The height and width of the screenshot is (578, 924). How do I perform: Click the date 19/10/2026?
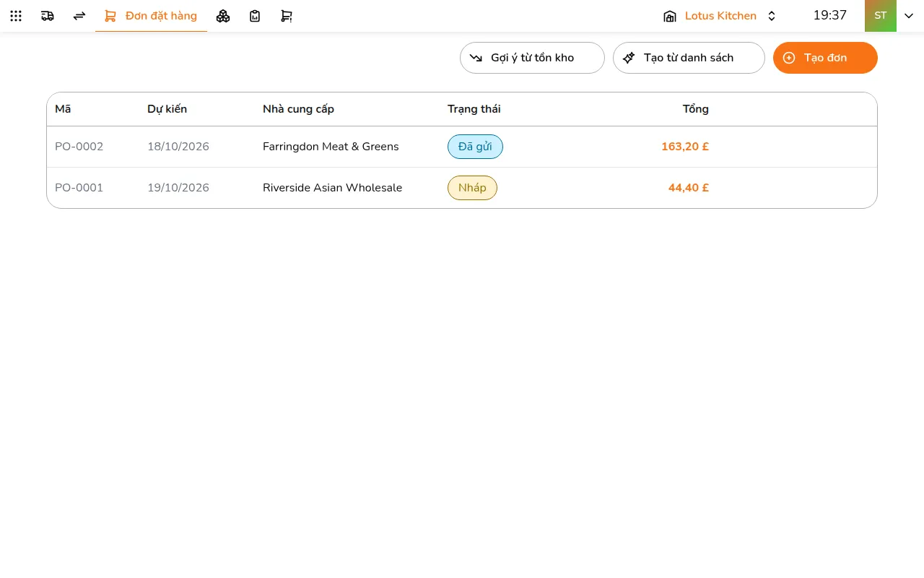(178, 188)
